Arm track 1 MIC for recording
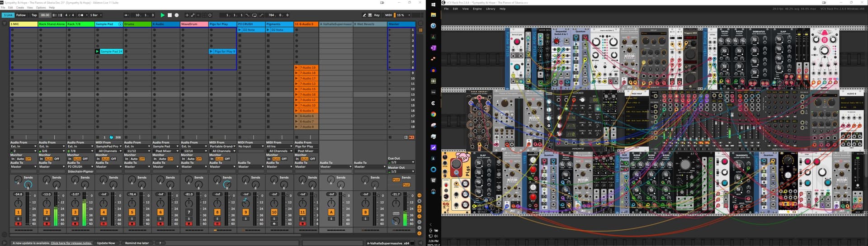The image size is (868, 246). click(18, 224)
